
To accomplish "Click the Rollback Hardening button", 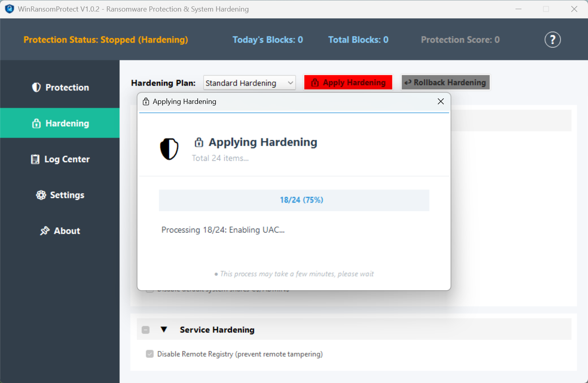I will coord(445,82).
